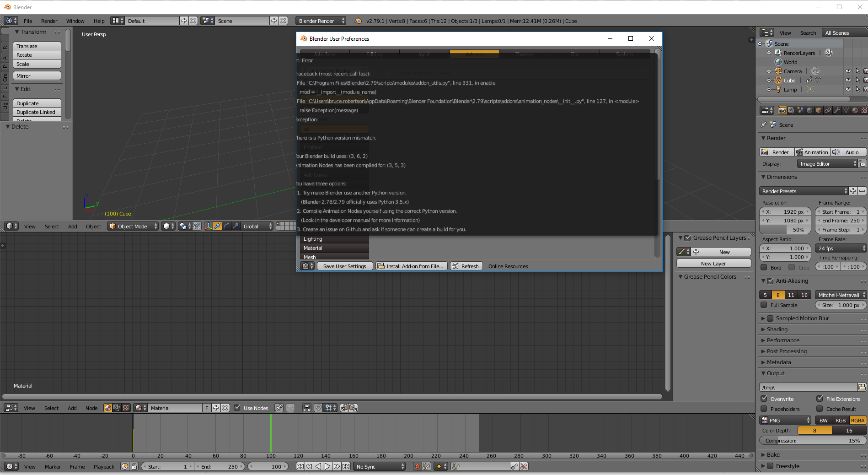Image resolution: width=868 pixels, height=475 pixels.
Task: Open the Object properties tab (cube icon)
Action: 819,111
